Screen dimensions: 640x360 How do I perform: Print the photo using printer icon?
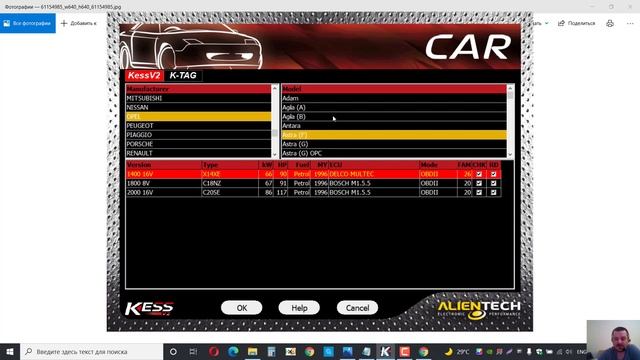(x=610, y=23)
